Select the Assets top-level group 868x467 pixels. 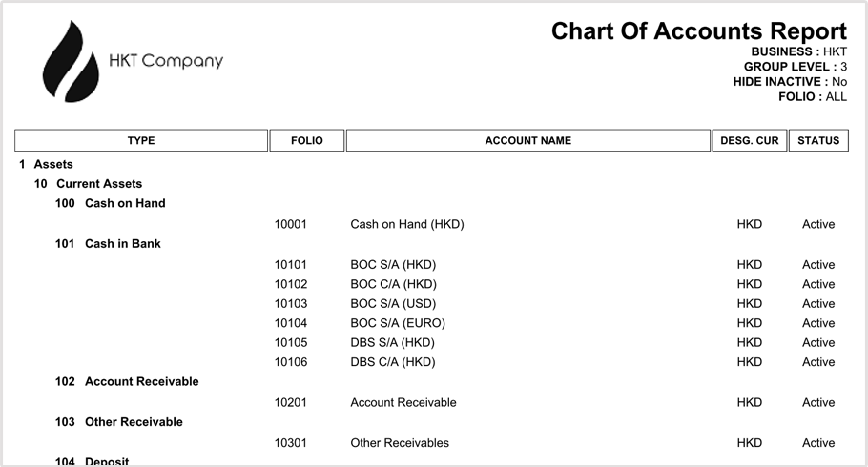[x=53, y=164]
